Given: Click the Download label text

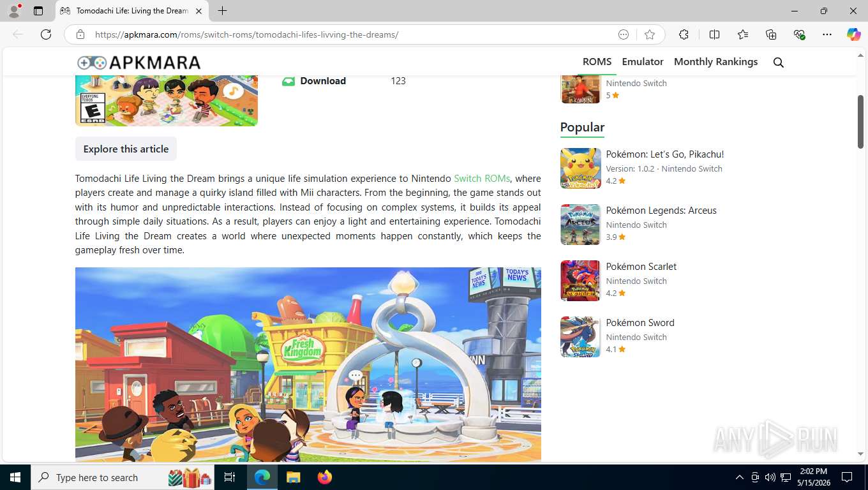Looking at the screenshot, I should 323,81.
